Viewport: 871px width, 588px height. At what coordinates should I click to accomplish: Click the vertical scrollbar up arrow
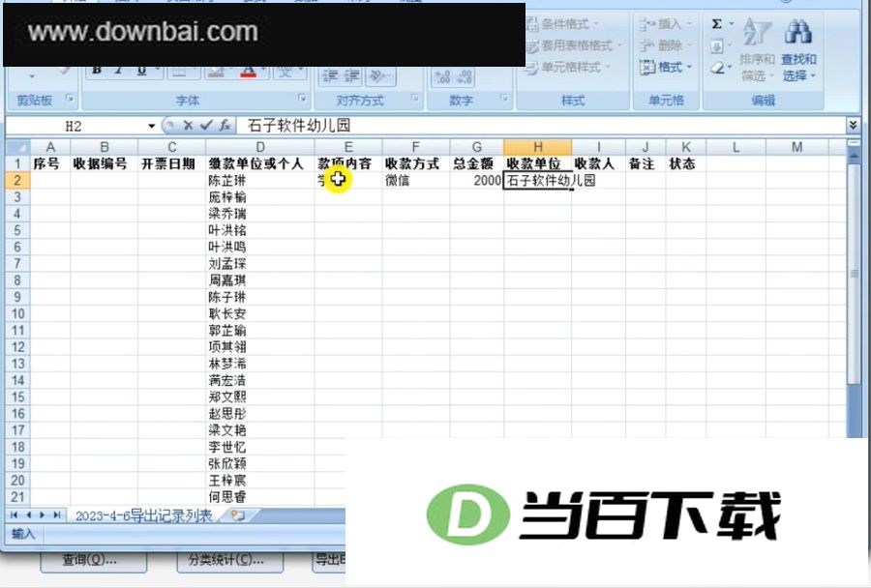point(854,158)
